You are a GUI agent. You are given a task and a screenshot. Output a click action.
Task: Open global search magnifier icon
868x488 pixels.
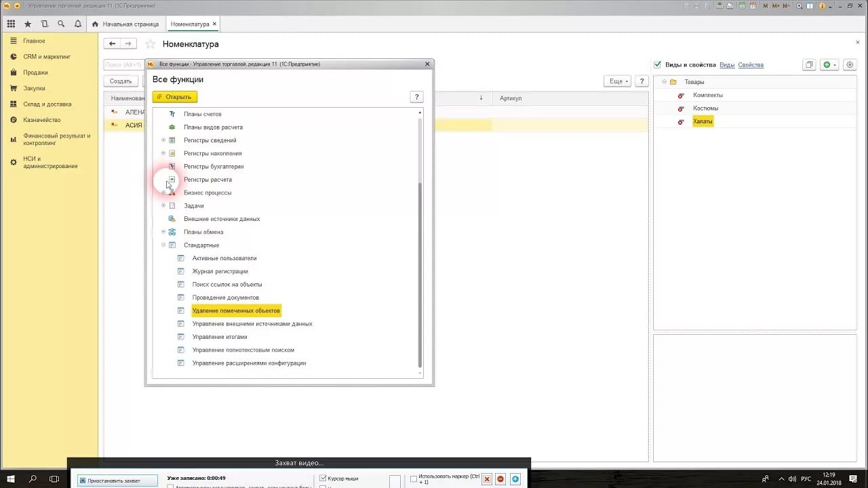click(x=61, y=24)
